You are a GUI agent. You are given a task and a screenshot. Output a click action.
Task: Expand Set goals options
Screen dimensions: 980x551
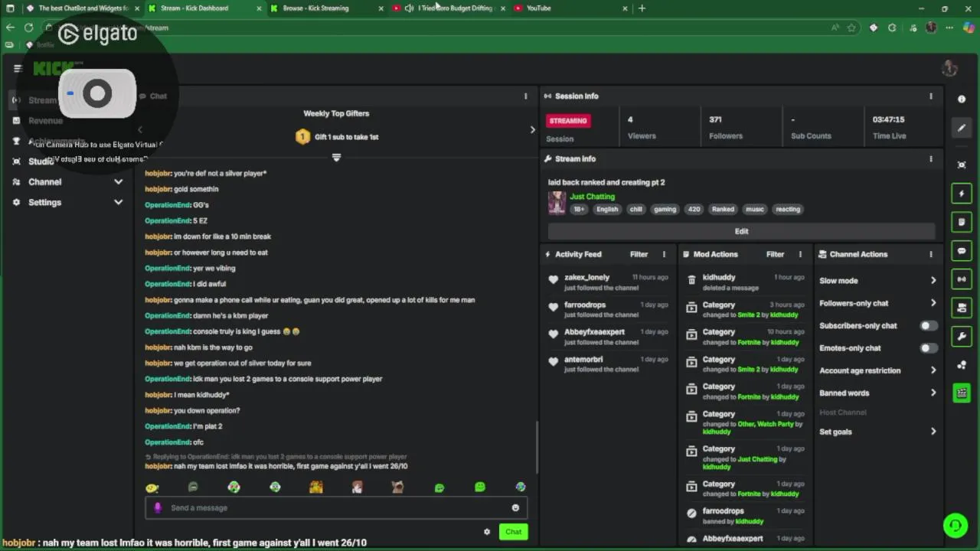click(877, 432)
